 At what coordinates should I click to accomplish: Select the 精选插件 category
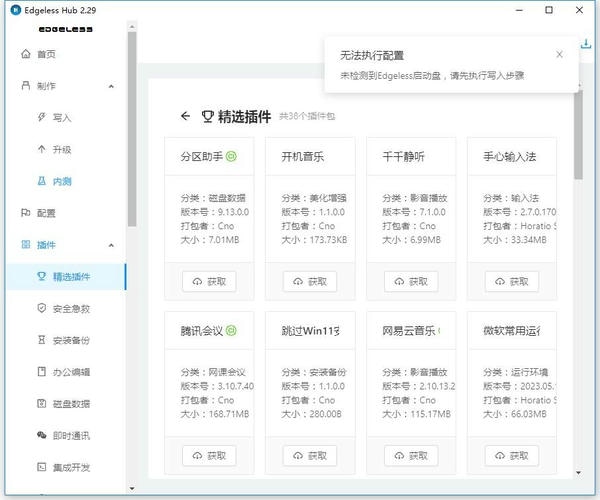[66, 277]
